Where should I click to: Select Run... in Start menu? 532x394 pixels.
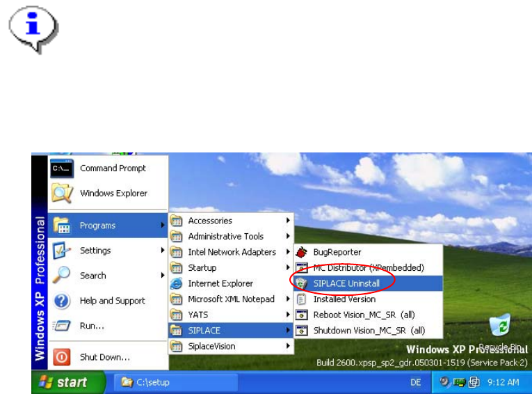click(x=108, y=326)
